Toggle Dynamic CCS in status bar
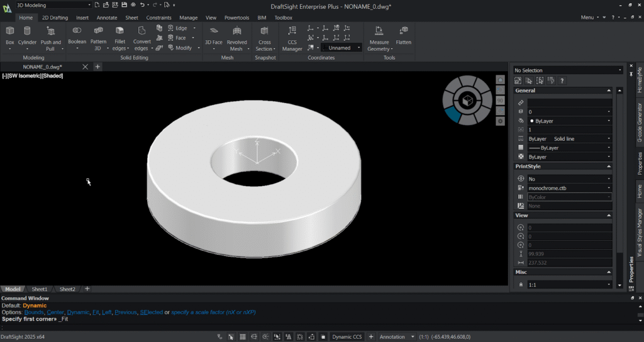This screenshot has height=342, width=644. click(x=347, y=337)
